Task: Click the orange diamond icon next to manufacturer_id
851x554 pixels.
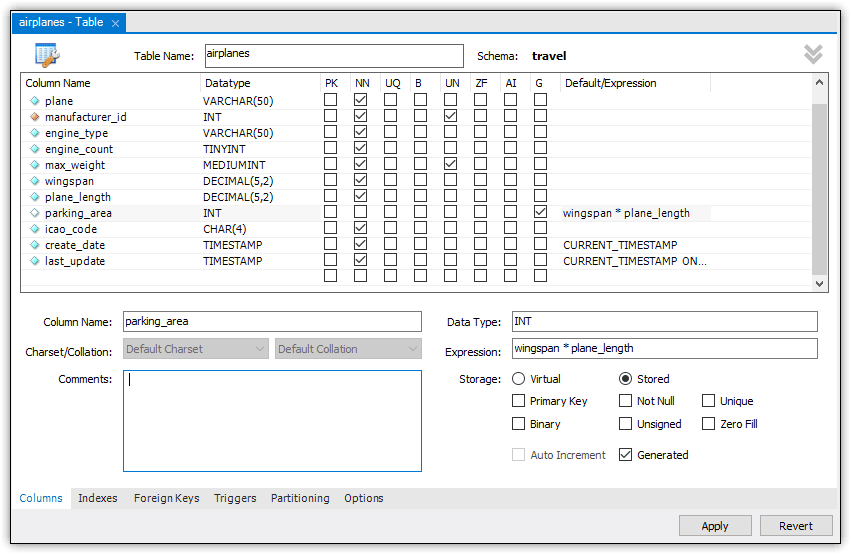Action: pyautogui.click(x=34, y=117)
